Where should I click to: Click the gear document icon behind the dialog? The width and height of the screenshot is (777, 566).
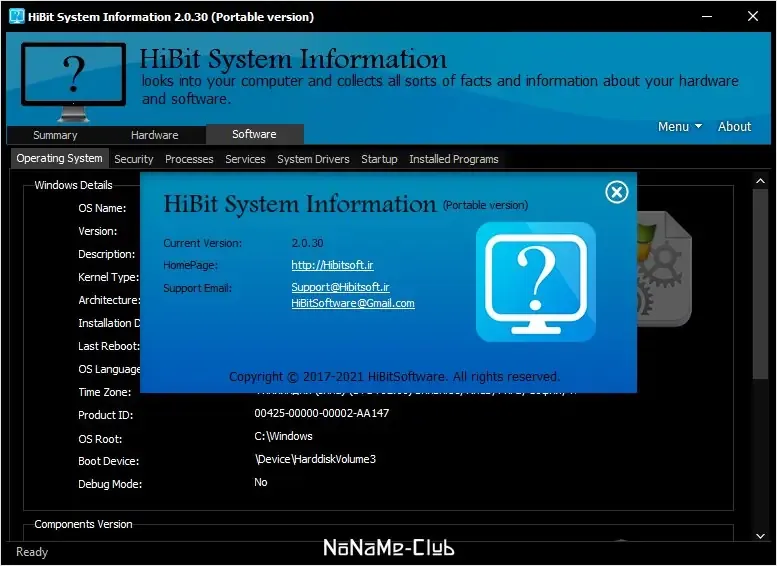(664, 269)
